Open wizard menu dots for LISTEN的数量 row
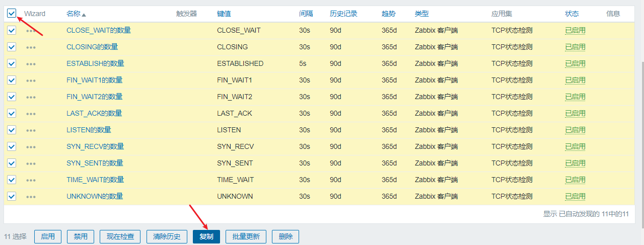Image resolution: width=644 pixels, height=245 pixels. 31,130
